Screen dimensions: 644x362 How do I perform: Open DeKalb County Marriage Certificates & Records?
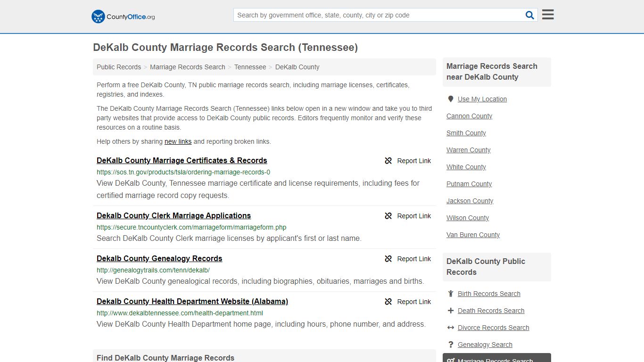(x=182, y=161)
